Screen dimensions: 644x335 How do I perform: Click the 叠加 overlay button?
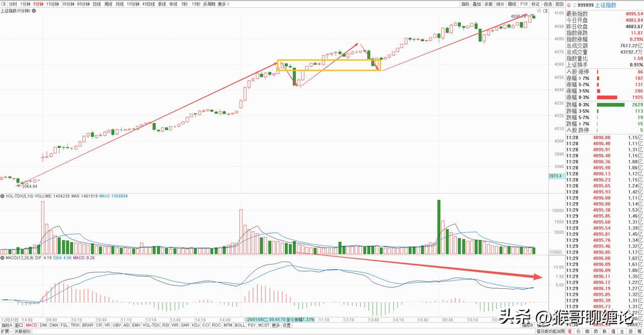[477, 4]
